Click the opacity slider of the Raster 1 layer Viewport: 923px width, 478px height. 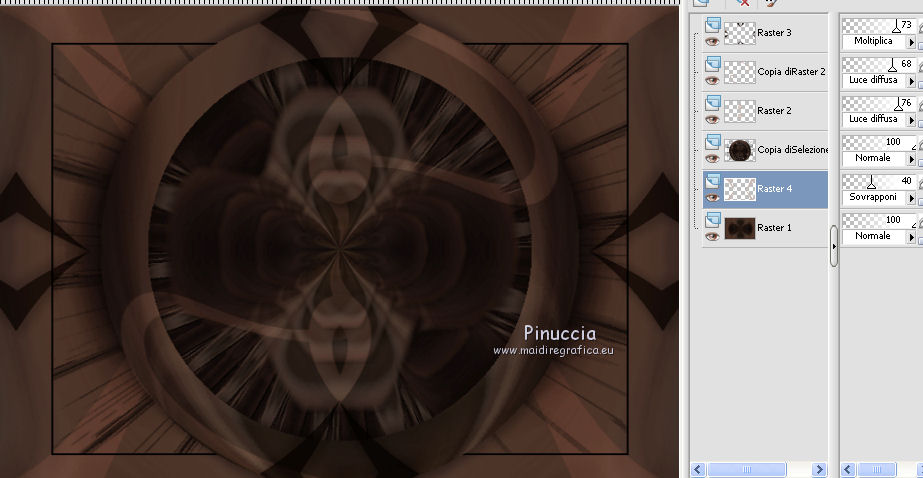coord(879,220)
